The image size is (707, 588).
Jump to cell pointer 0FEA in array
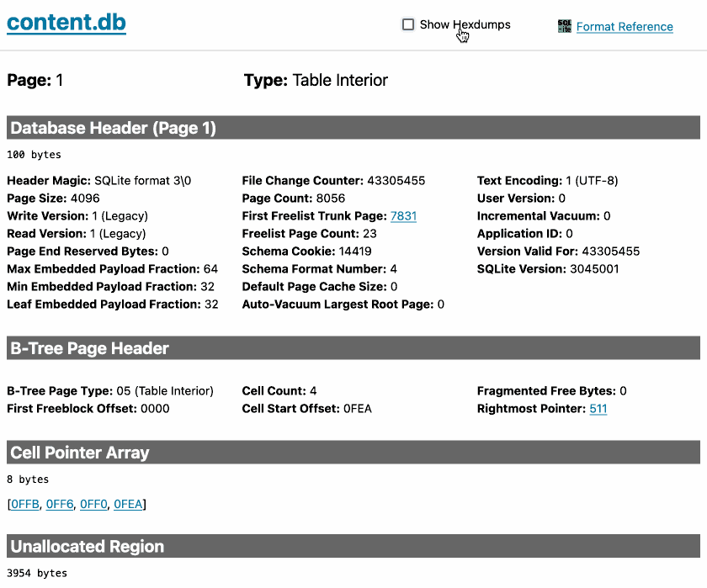pyautogui.click(x=128, y=504)
